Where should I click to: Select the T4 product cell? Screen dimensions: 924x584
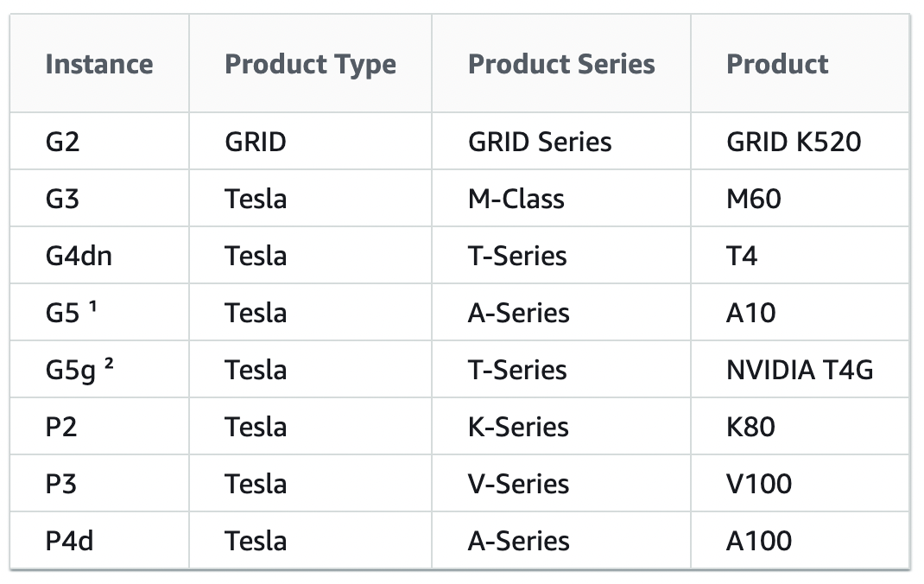click(742, 256)
